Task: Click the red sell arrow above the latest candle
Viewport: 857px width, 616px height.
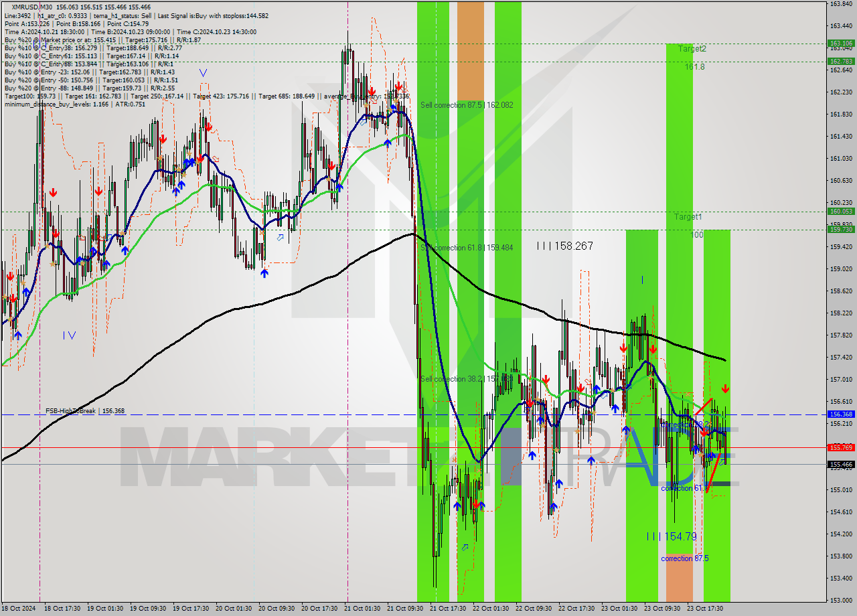Action: pos(725,388)
